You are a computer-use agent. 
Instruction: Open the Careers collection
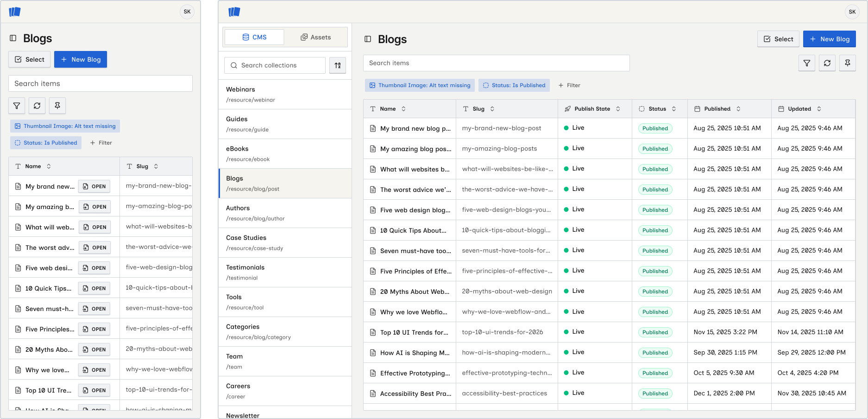pos(285,391)
